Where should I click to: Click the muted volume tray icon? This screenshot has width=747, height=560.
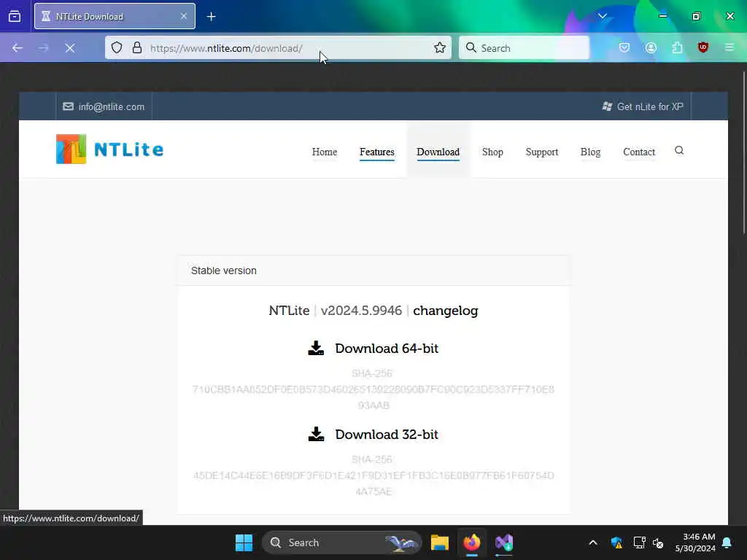click(659, 542)
